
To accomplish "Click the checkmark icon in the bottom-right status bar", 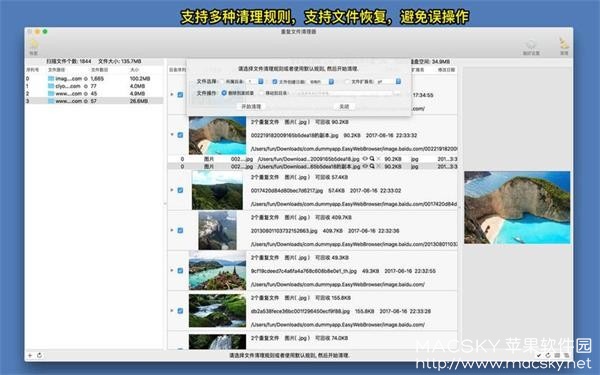I will pos(538,355).
